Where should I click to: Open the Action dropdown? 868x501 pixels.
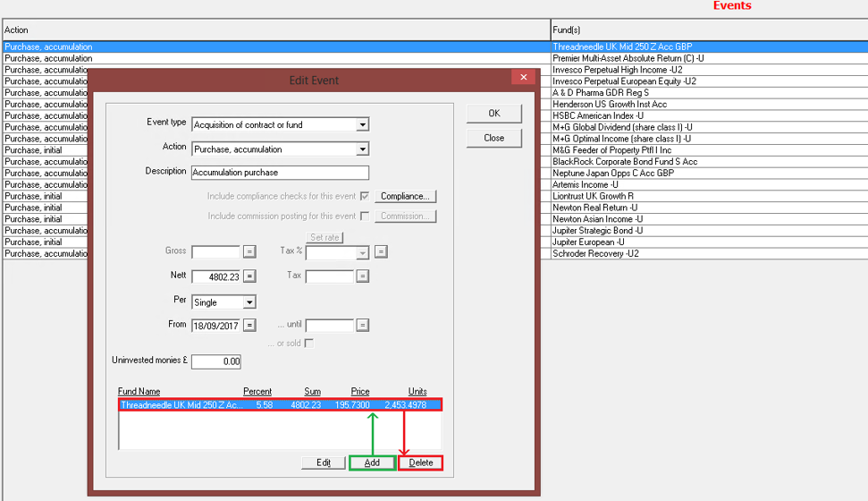click(x=362, y=149)
